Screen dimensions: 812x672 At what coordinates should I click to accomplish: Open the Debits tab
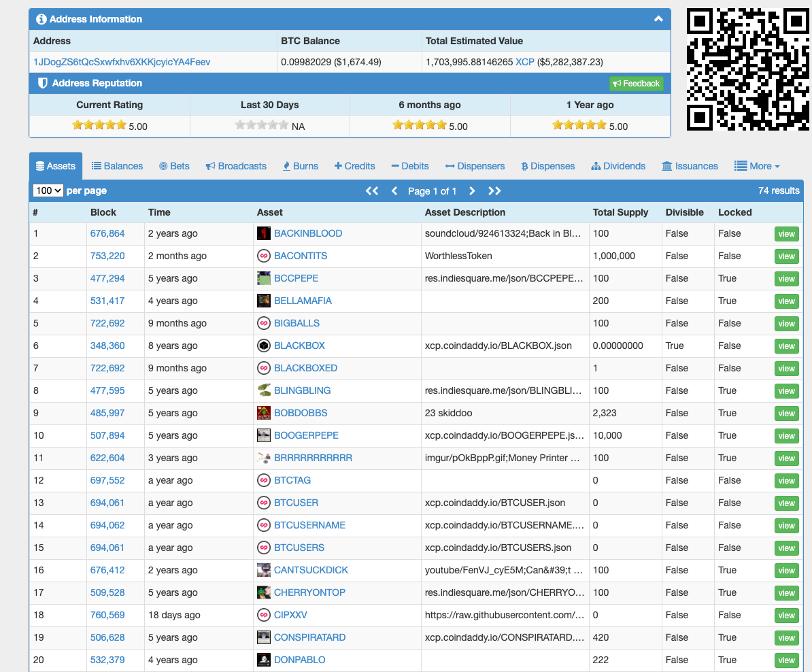pos(410,167)
